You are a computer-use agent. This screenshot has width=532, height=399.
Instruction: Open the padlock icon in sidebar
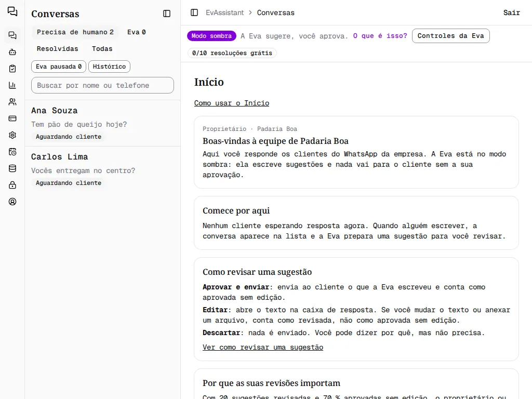click(x=12, y=185)
